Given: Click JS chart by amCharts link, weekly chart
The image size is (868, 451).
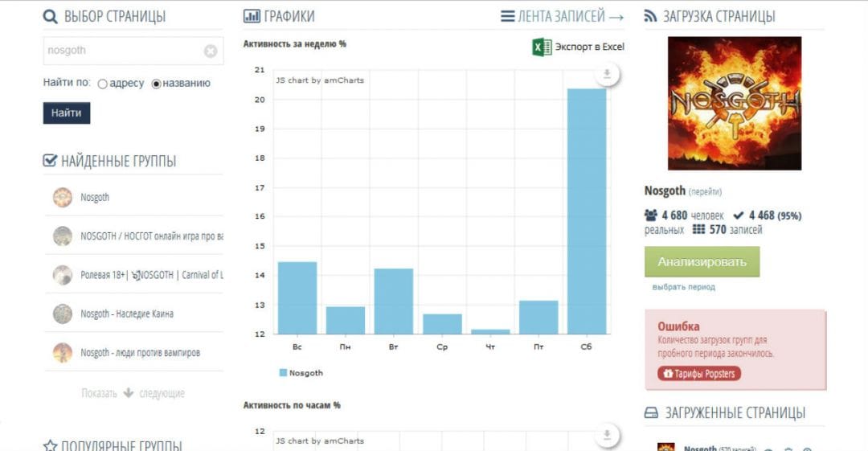Looking at the screenshot, I should point(320,80).
